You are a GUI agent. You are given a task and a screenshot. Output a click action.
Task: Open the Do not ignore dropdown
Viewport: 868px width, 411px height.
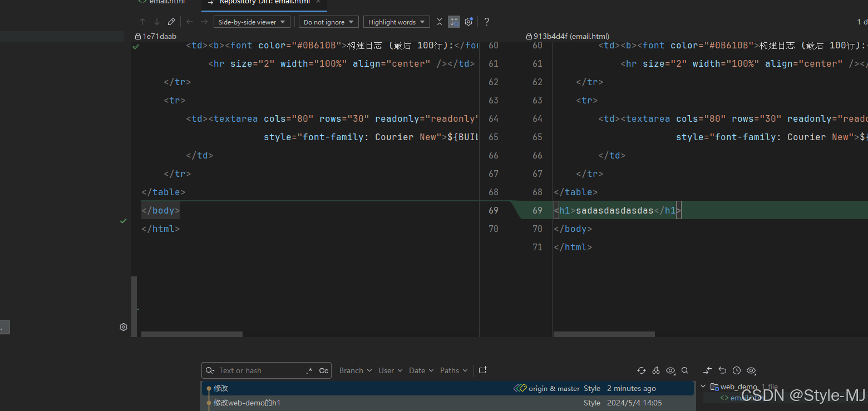pos(329,22)
